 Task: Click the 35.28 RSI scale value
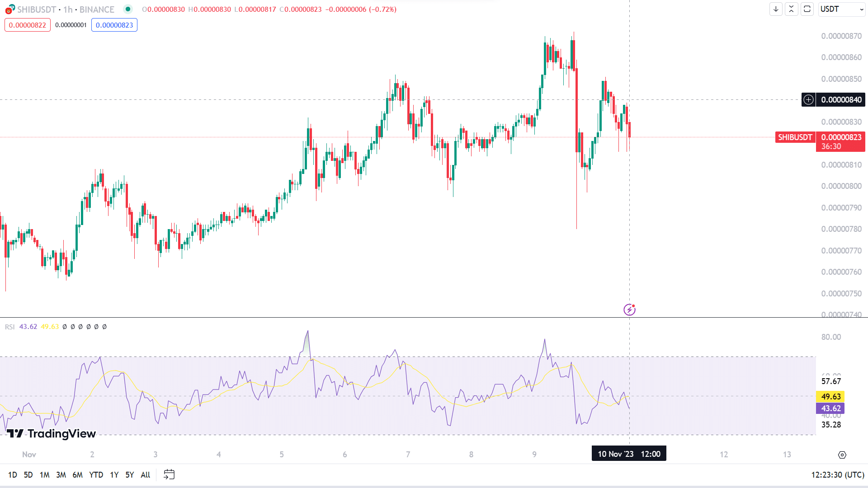coord(831,425)
